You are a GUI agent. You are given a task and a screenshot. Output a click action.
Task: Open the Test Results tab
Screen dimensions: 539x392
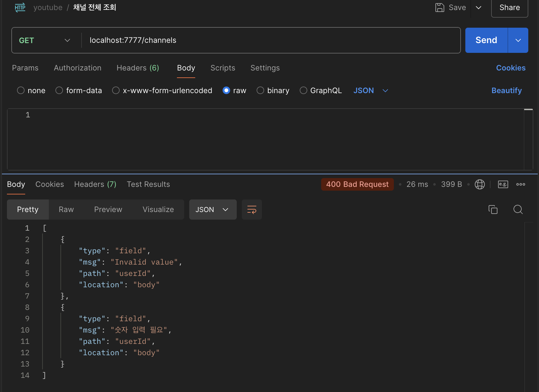(148, 184)
